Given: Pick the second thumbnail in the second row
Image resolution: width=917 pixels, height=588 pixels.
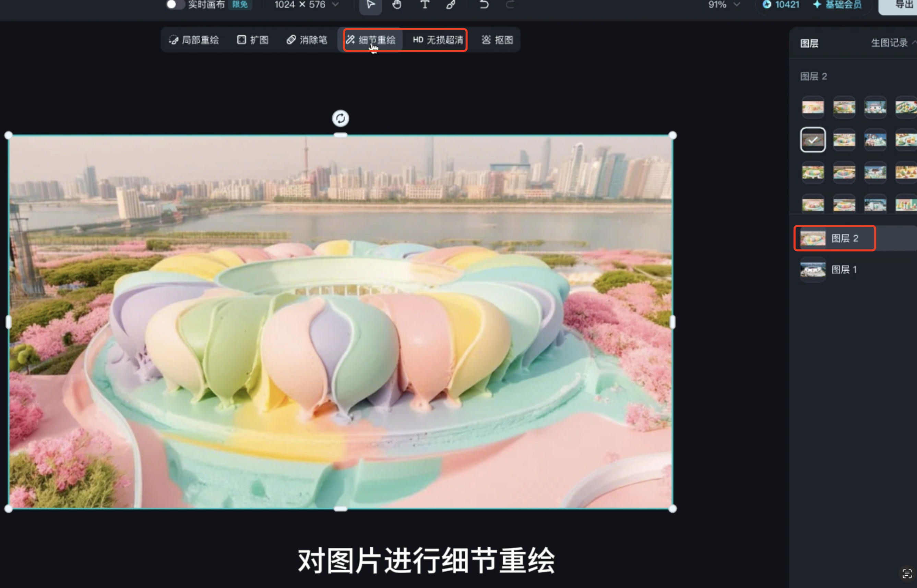Looking at the screenshot, I should coord(844,140).
